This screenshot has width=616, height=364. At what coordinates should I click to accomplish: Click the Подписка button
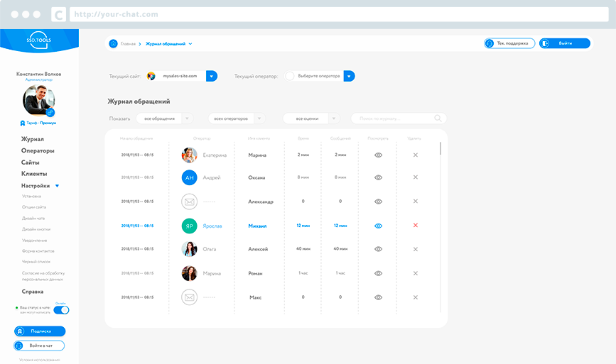click(40, 331)
